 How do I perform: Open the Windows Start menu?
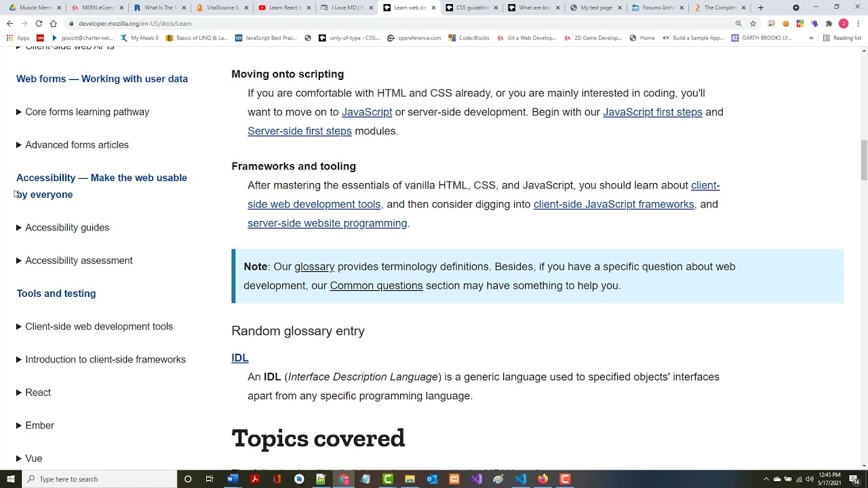pyautogui.click(x=11, y=479)
